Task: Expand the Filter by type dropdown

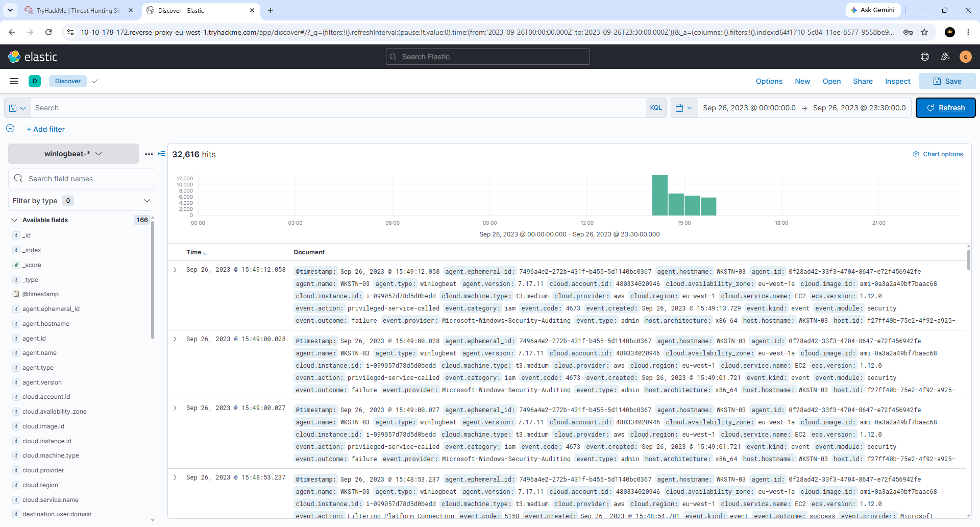Action: (x=82, y=201)
